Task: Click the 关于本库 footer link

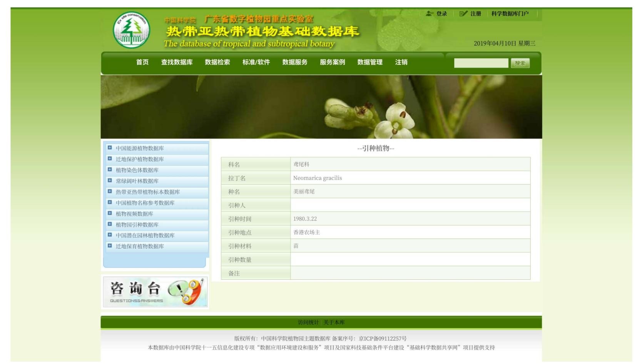Action: [x=334, y=322]
